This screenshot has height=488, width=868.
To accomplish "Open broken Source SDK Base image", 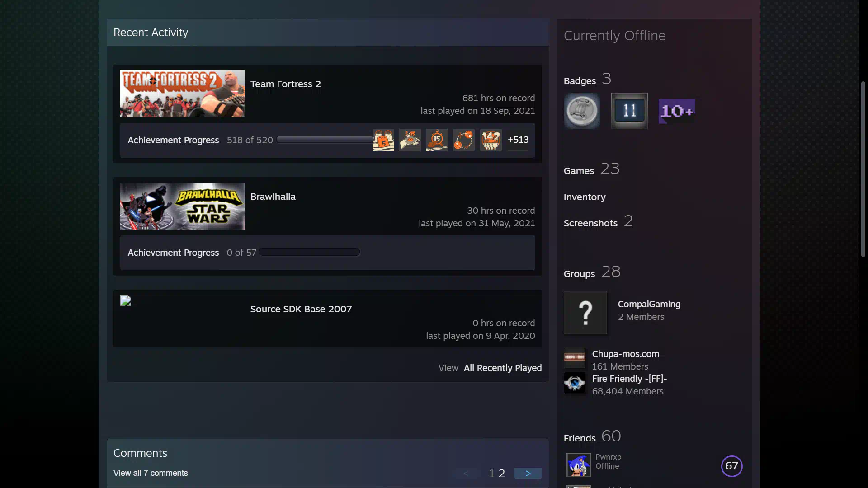I will pyautogui.click(x=126, y=301).
